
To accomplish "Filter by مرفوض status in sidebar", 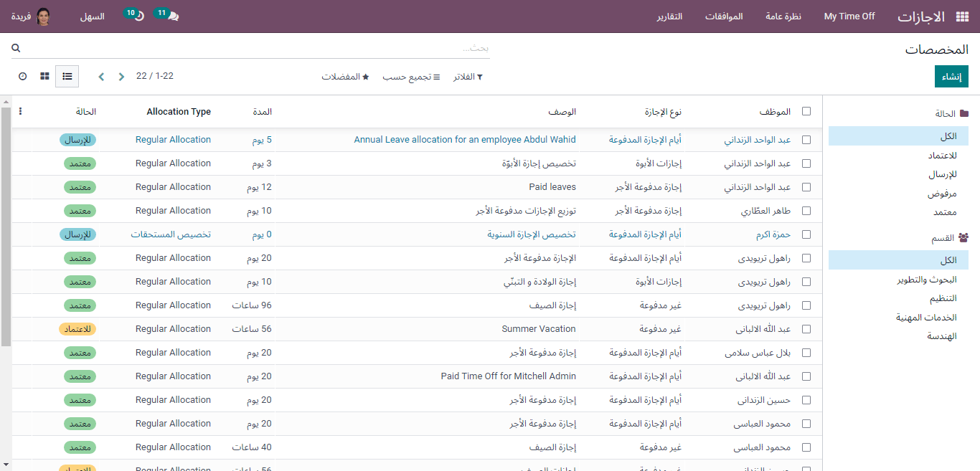I will (x=941, y=194).
